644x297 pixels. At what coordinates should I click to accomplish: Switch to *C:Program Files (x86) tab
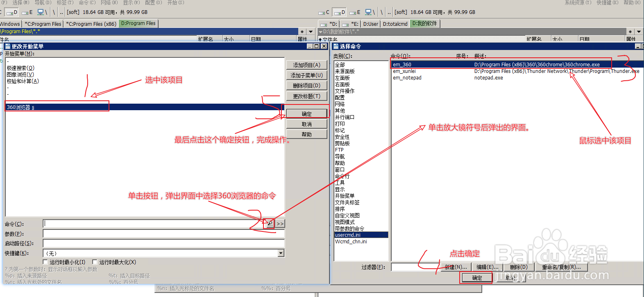[91, 24]
